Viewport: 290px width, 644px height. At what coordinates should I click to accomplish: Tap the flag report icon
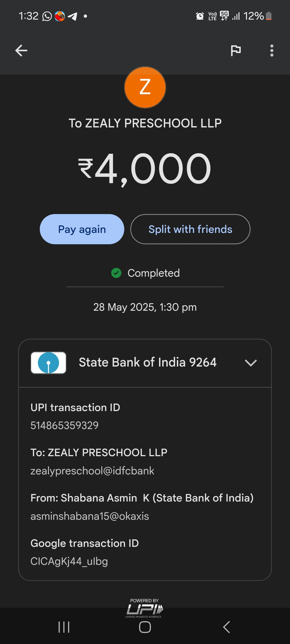tap(236, 50)
